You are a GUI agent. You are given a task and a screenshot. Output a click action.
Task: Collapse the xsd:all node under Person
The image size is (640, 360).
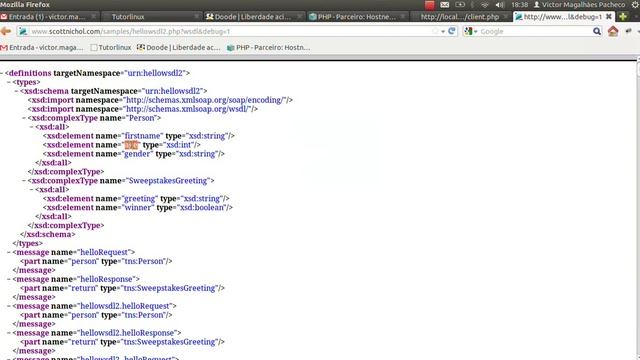(31, 127)
